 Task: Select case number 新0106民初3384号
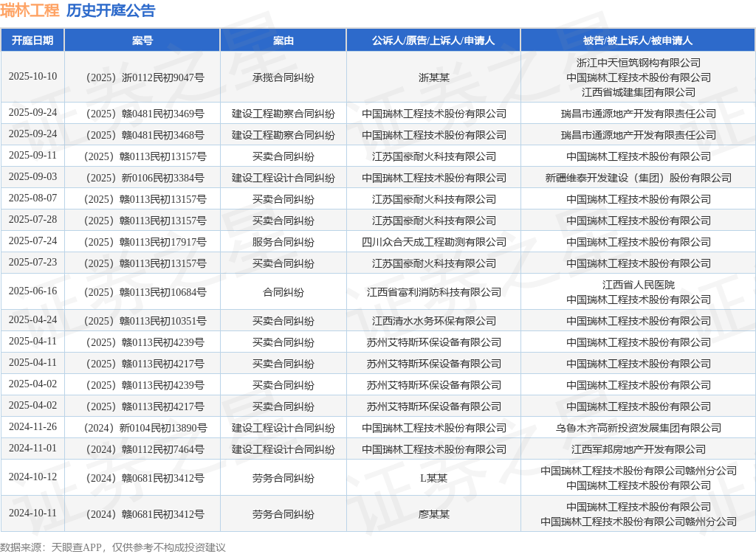pyautogui.click(x=142, y=178)
